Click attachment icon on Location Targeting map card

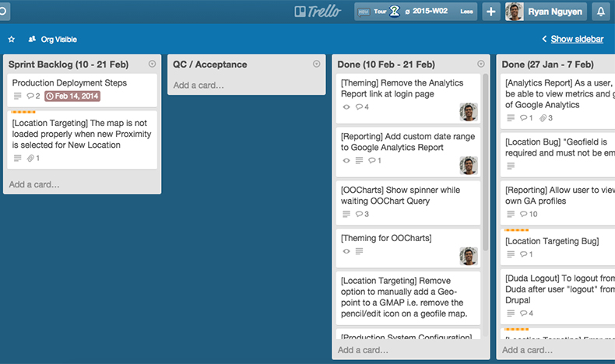33,159
